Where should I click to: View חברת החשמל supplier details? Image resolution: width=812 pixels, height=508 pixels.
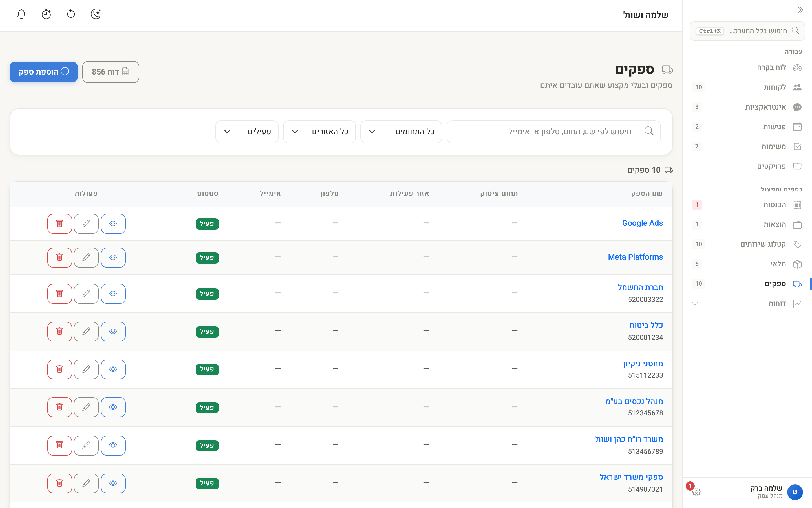[x=113, y=294]
